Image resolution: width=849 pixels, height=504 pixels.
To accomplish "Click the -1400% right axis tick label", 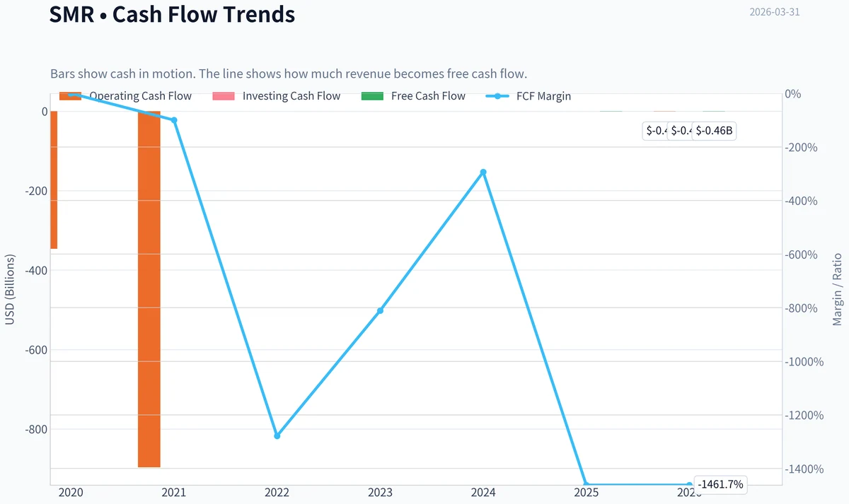I will point(804,469).
